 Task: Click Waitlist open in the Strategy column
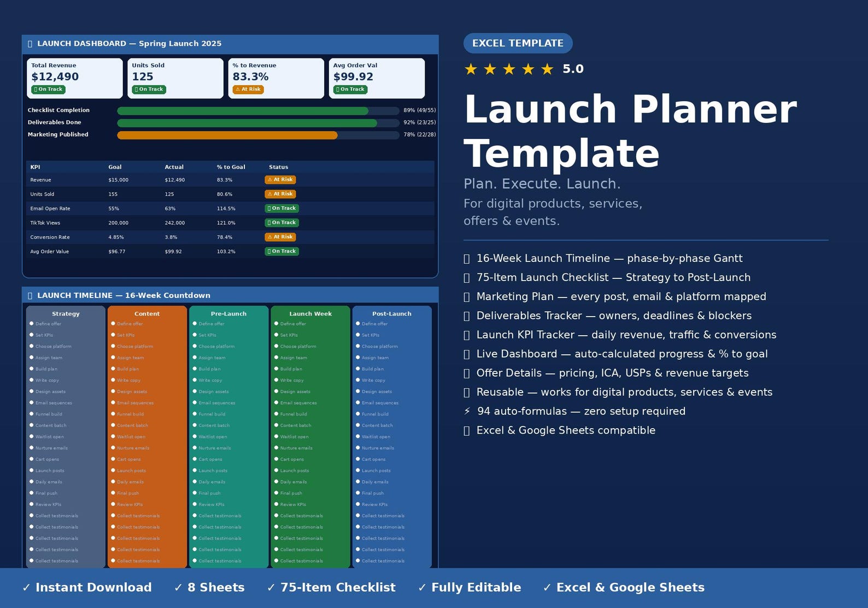coord(50,437)
